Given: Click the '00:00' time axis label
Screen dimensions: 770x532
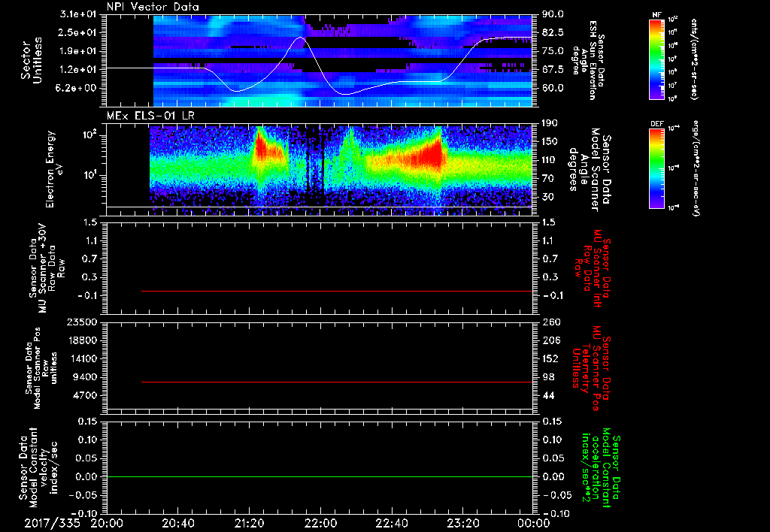Looking at the screenshot, I should [x=533, y=523].
